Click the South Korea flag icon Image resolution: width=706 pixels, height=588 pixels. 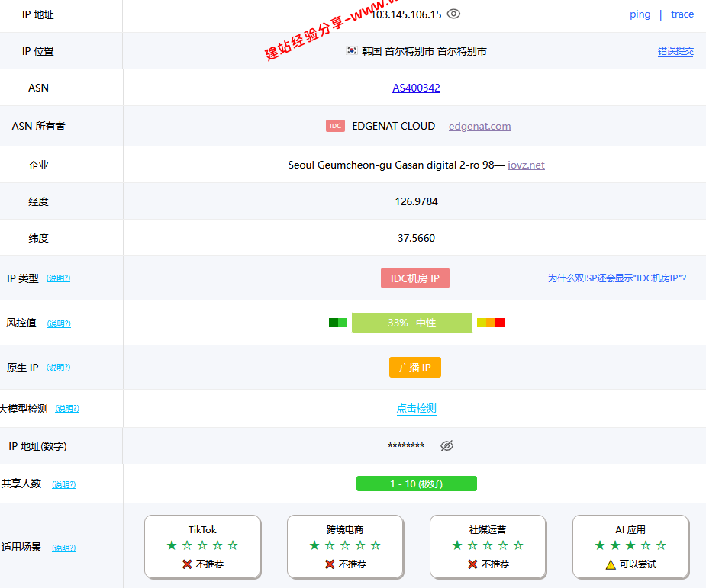(352, 51)
